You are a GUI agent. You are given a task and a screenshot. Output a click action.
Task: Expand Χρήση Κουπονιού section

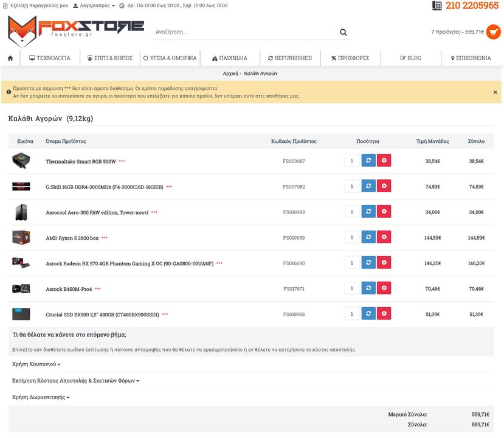click(36, 364)
